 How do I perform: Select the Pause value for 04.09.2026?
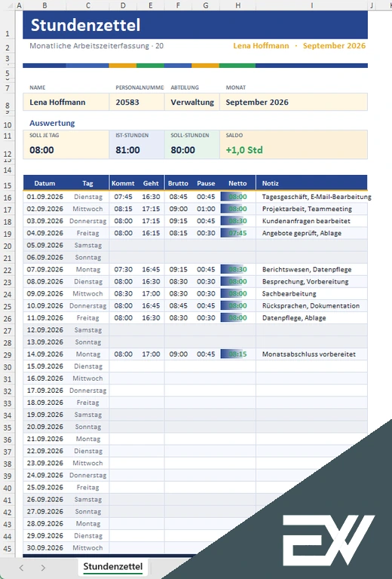[x=206, y=233]
